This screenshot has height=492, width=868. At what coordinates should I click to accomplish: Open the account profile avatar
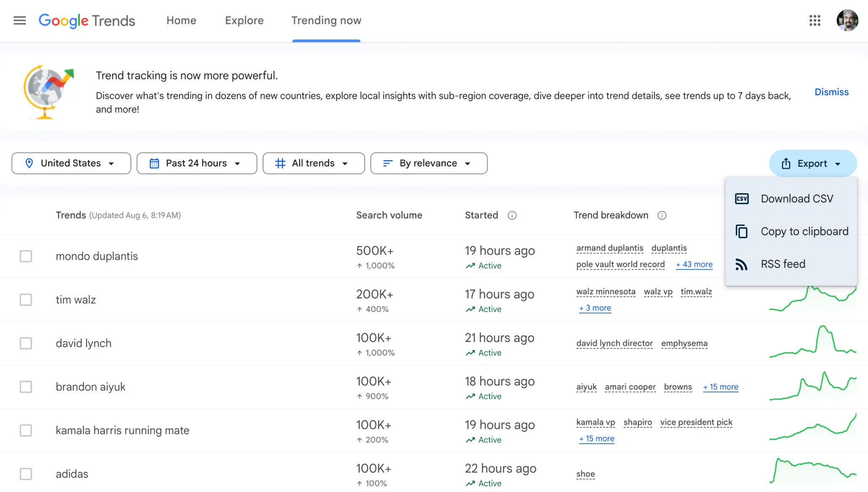pyautogui.click(x=847, y=20)
